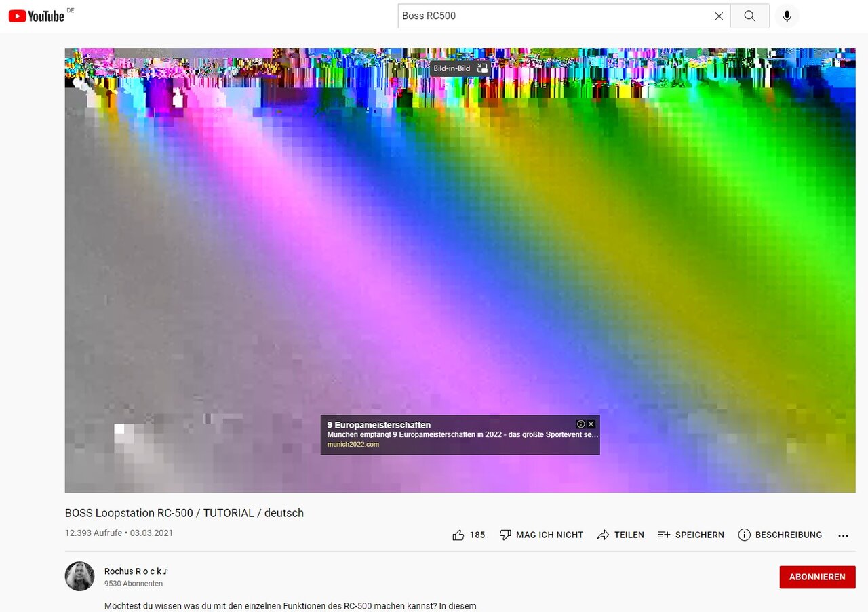
Task: Close the Europameisterschaften ad overlay
Action: [591, 424]
